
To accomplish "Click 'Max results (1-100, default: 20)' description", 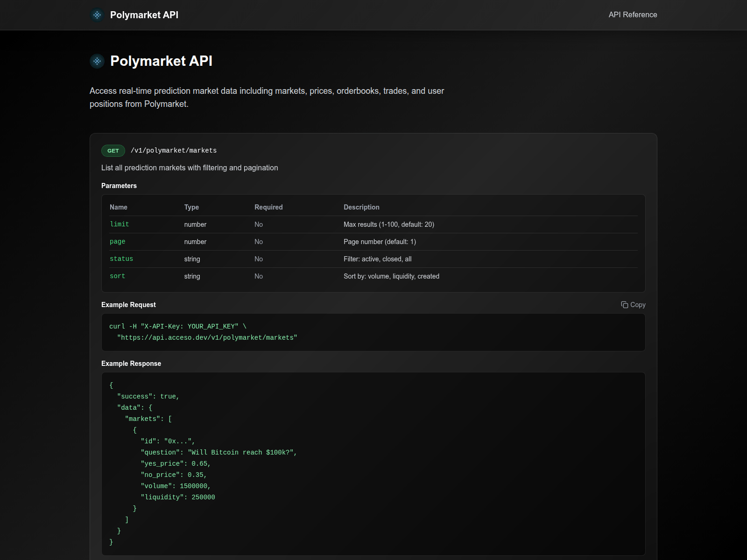I will tap(389, 224).
